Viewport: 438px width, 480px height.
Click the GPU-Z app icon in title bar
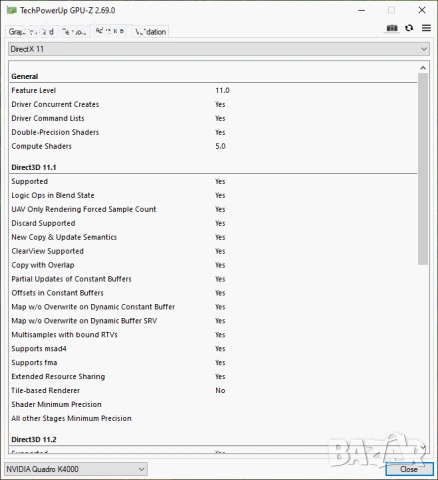[11, 10]
